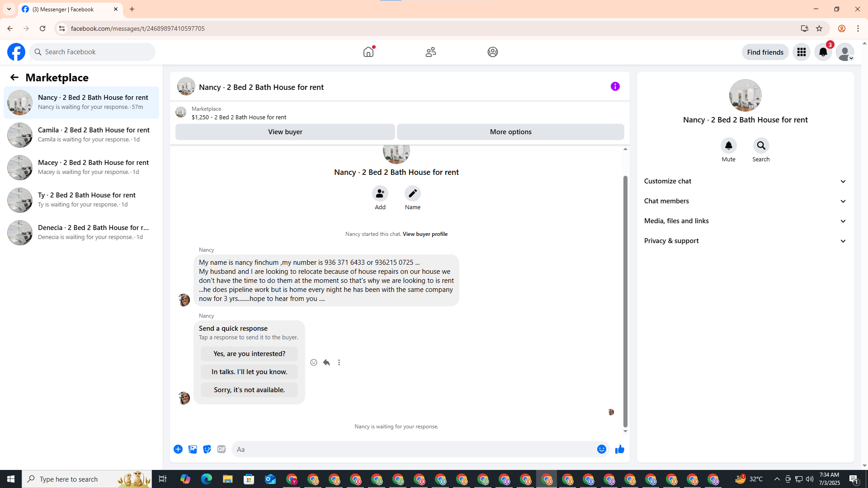This screenshot has height=488, width=868.
Task: Click the Aa message input field
Action: (414, 449)
